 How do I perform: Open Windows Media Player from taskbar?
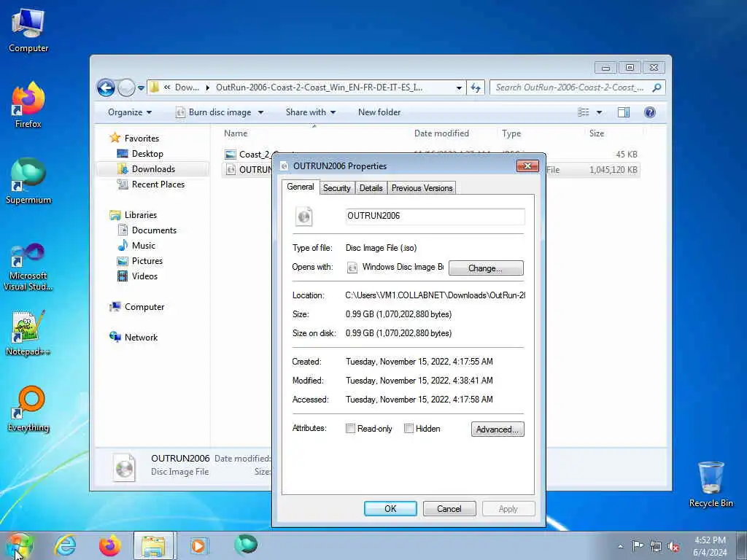coord(198,545)
